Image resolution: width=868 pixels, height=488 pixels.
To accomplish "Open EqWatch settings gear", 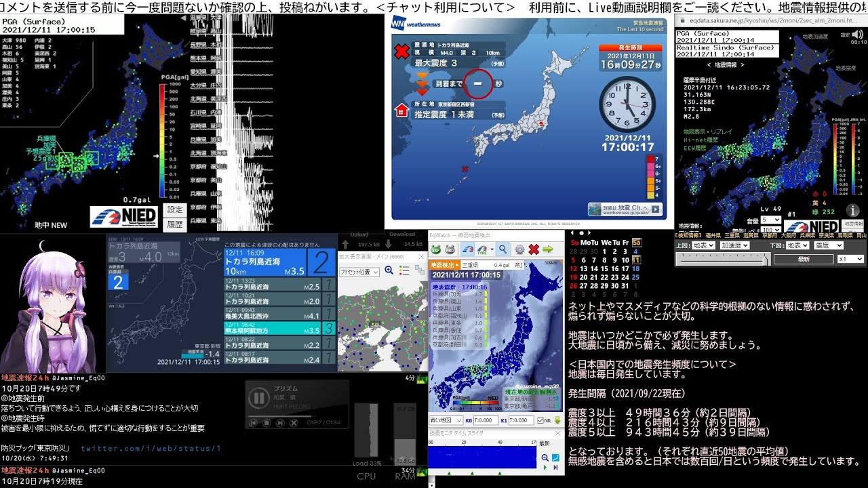I will (x=519, y=249).
